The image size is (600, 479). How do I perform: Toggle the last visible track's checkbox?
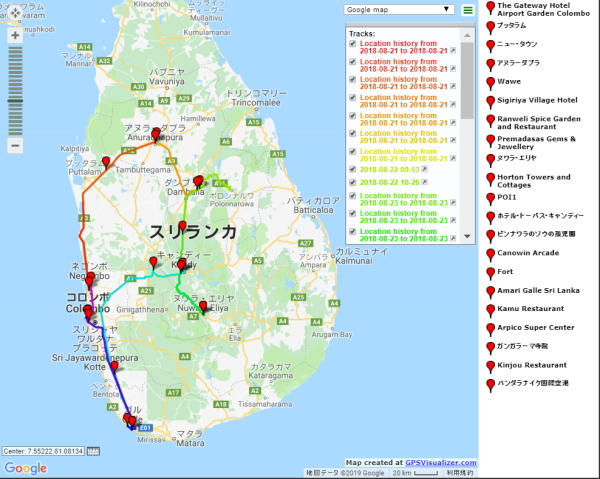pos(352,231)
